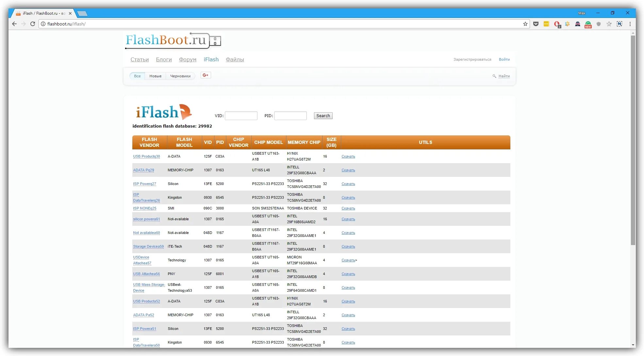Viewport: 644px width, 356px height.
Task: Click the green NEW extension icon
Action: 588,24
